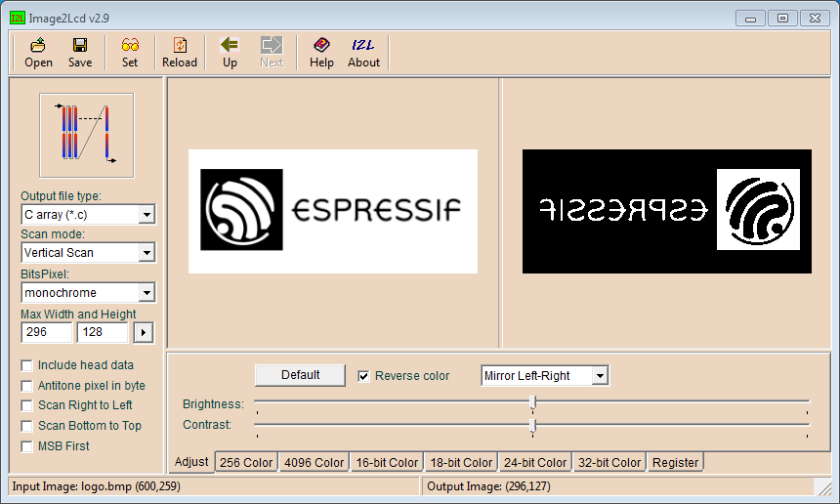Switch to the 256 Color tab
Image resolution: width=840 pixels, height=504 pixels.
point(245,462)
